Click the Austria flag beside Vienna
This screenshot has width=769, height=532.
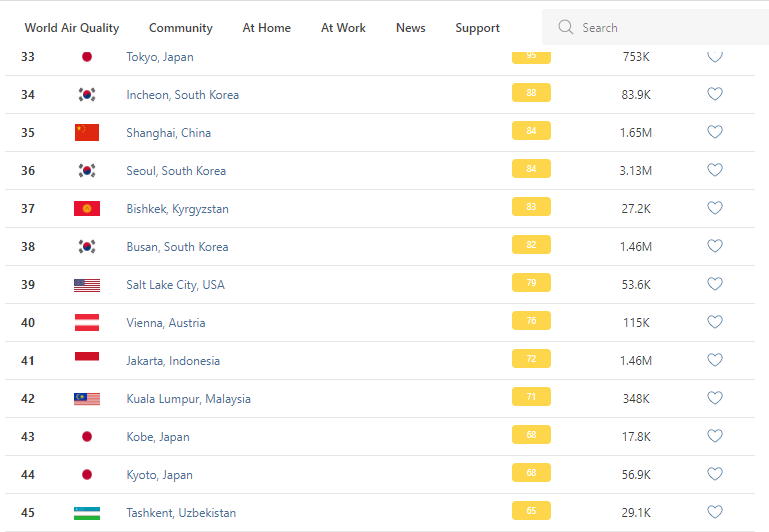[x=87, y=323]
